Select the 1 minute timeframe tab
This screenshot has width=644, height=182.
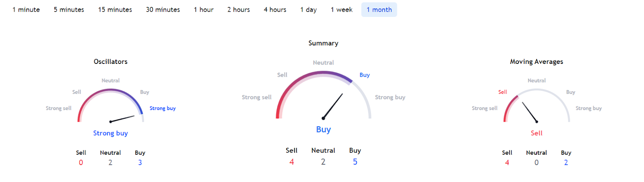(x=26, y=10)
